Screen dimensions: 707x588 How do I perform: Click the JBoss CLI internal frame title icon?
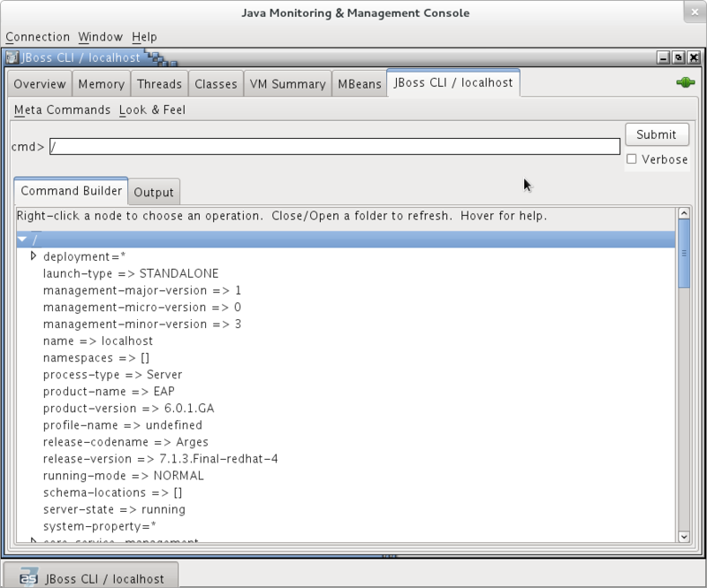click(12, 57)
